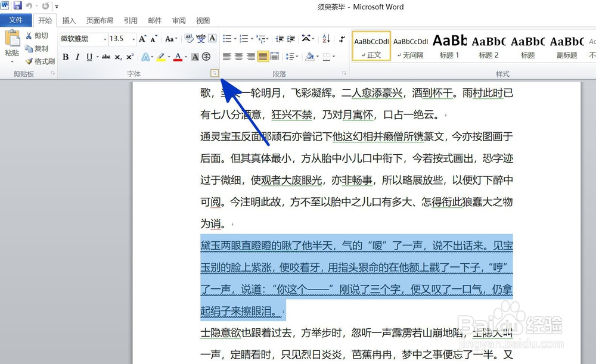This screenshot has height=364, width=596.
Task: Apply superscript formatting
Action: (129, 57)
